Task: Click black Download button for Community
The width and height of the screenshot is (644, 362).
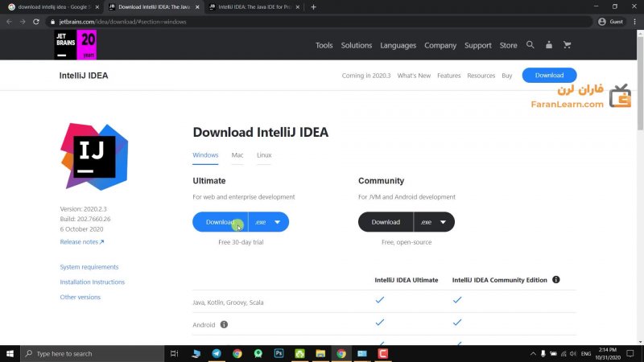Action: point(386,222)
